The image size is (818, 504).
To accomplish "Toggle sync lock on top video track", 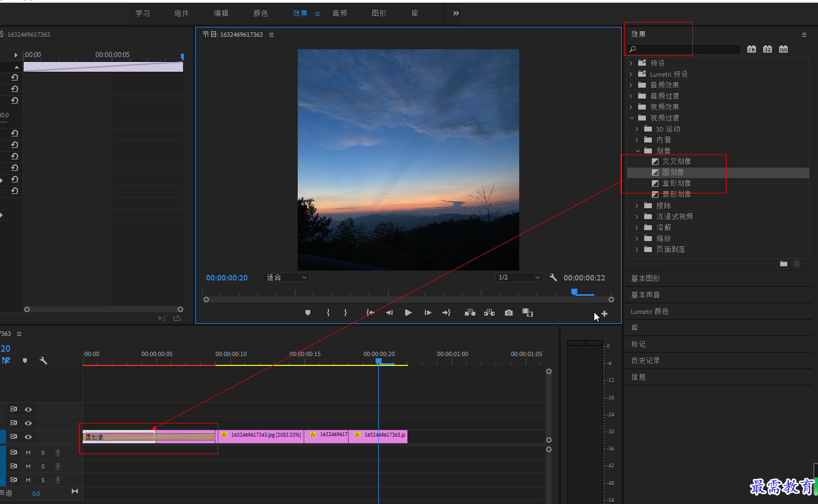I will tap(14, 409).
